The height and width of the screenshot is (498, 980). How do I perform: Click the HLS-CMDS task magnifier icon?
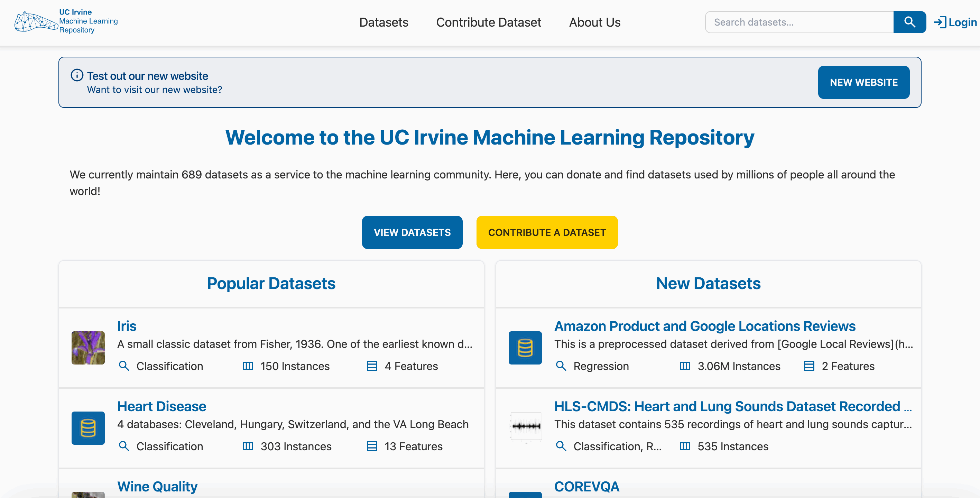point(561,446)
